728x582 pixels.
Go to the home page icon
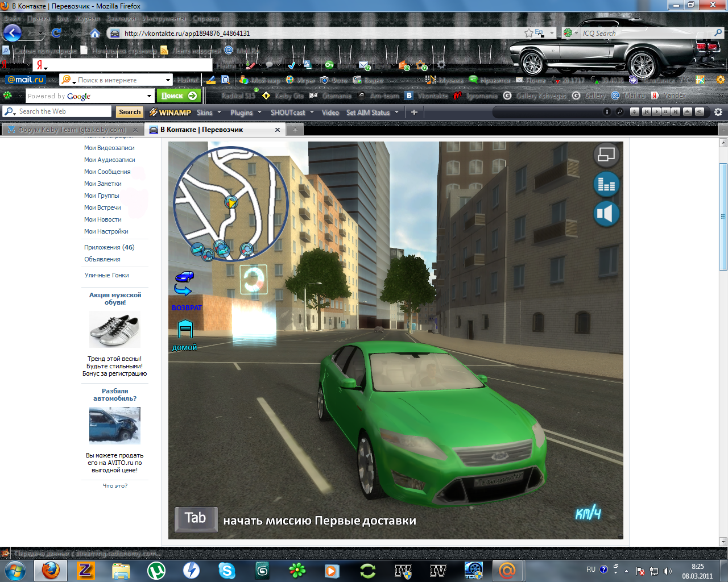click(x=95, y=33)
